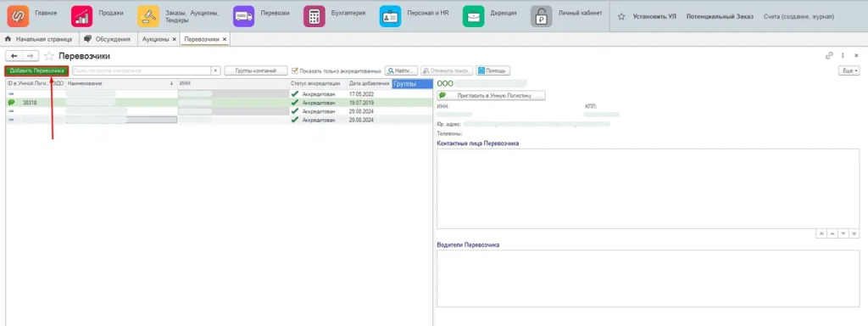Viewport: 868px width, 326px height.
Task: Close the Аукционы tab
Action: click(x=175, y=39)
